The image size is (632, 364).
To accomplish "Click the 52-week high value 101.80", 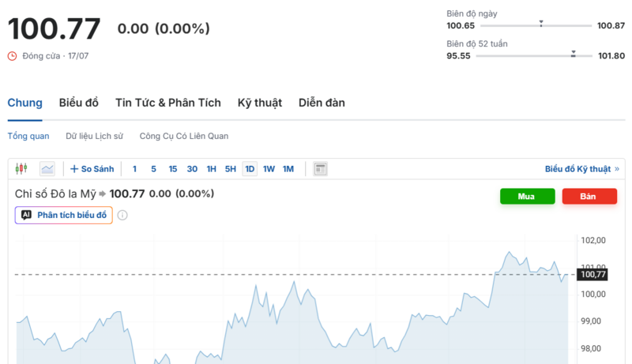I will [611, 55].
